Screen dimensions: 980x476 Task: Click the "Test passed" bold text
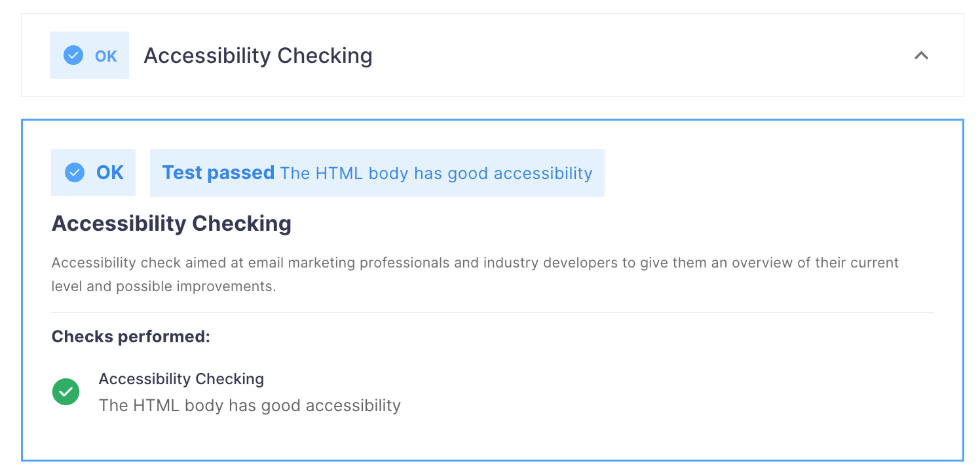tap(218, 172)
